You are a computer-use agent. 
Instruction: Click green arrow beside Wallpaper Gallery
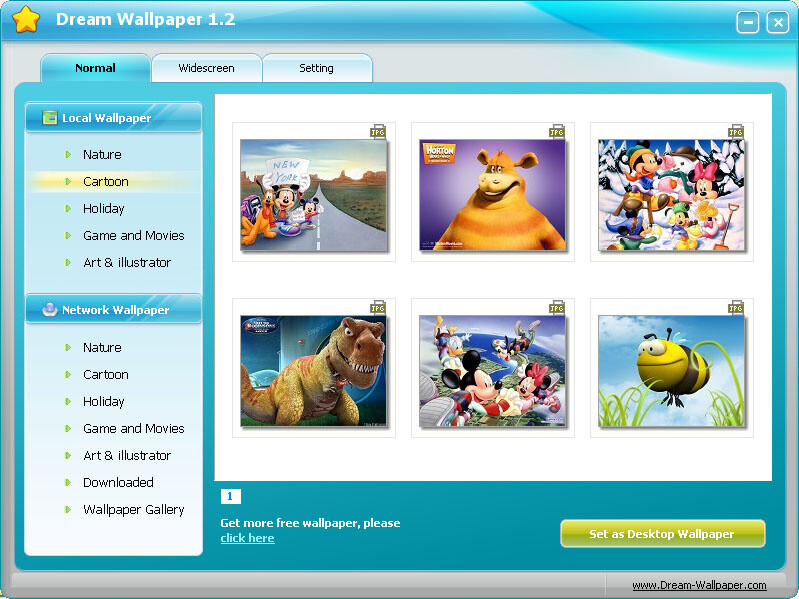(68, 509)
